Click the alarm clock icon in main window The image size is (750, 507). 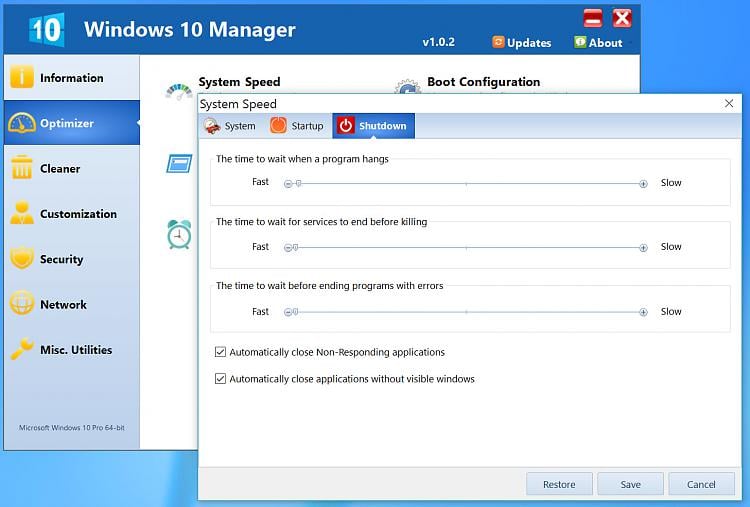(179, 234)
